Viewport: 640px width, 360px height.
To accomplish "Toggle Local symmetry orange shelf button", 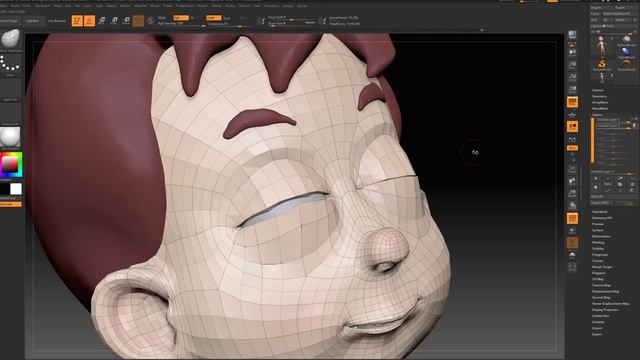I will coord(572,127).
